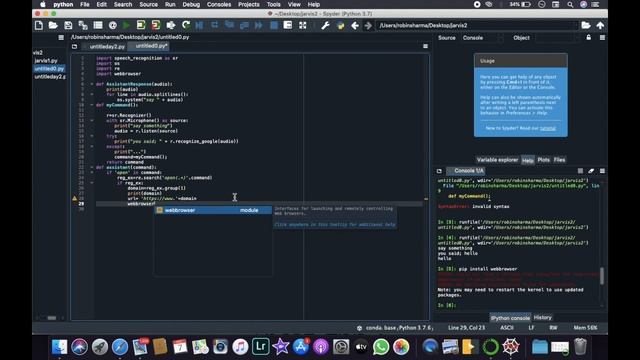Open the Debug menu

[191, 4]
